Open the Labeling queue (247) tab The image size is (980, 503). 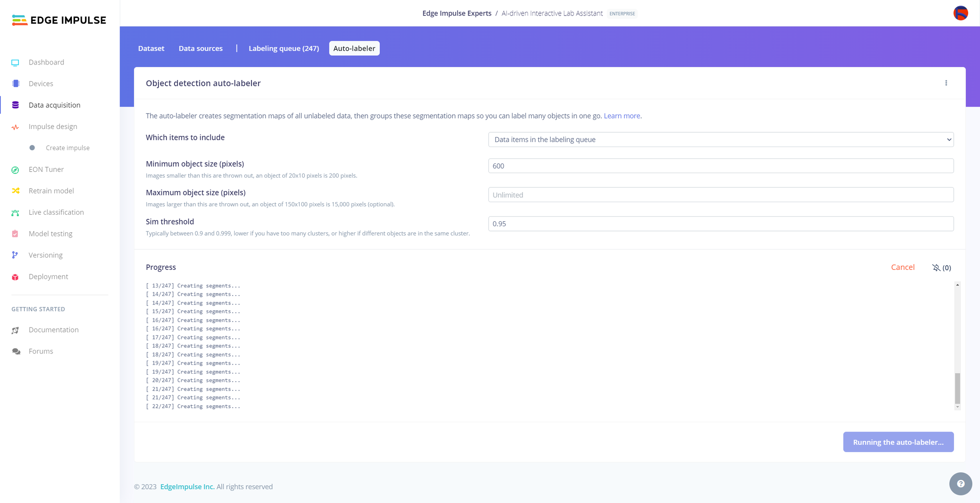pos(284,48)
